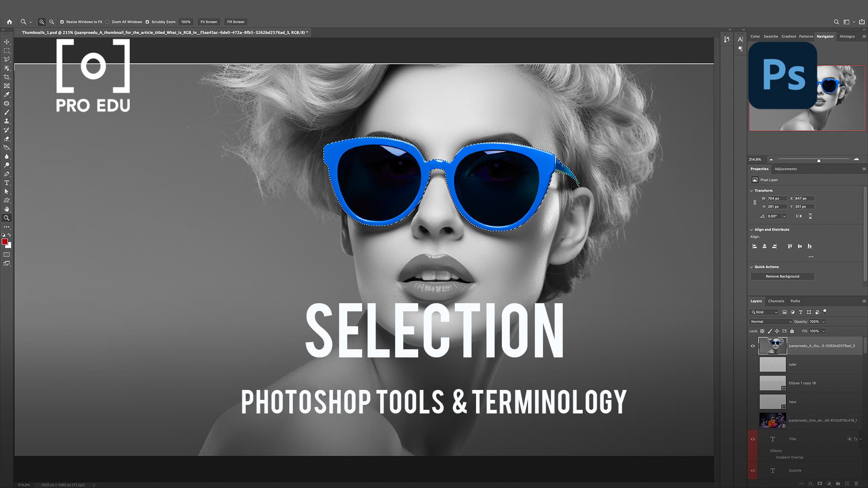The image size is (868, 488).
Task: Select the Hand tool
Action: pos(7,209)
